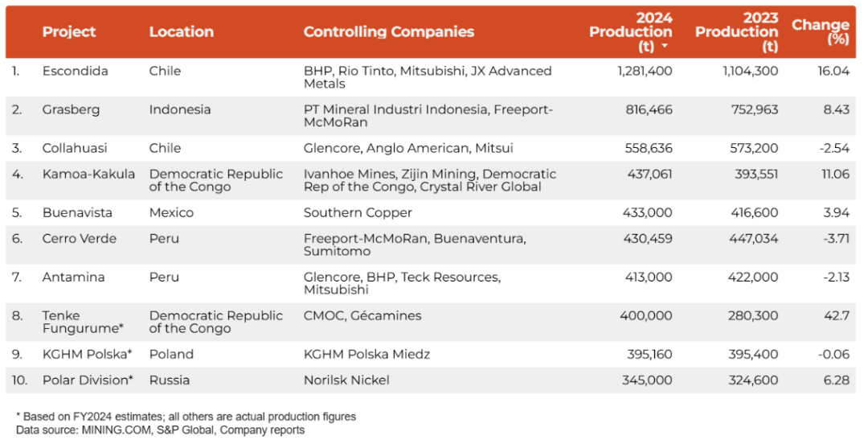Screen dimensions: 868x444
Task: Click the MINING.COM data source text
Action: coord(111,430)
